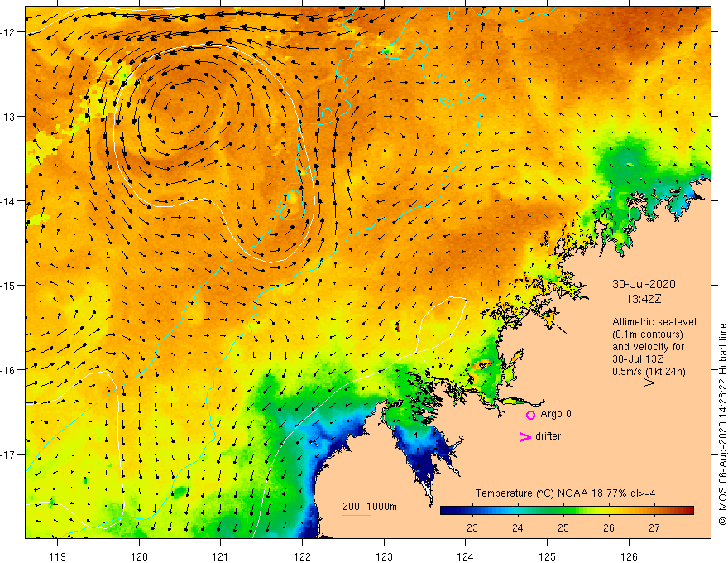Click the '25' colorbar tick label
728x563 pixels.
563,527
